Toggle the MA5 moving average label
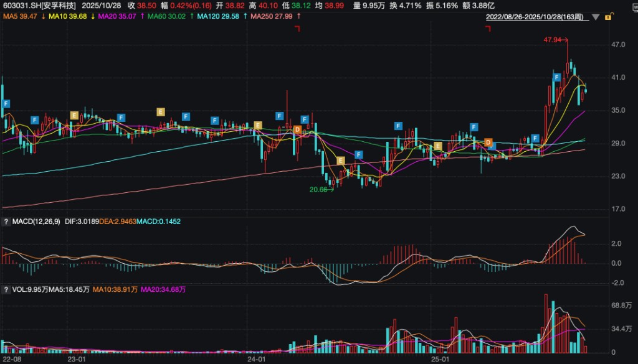Viewport: 638px width, 364px height. [21, 16]
